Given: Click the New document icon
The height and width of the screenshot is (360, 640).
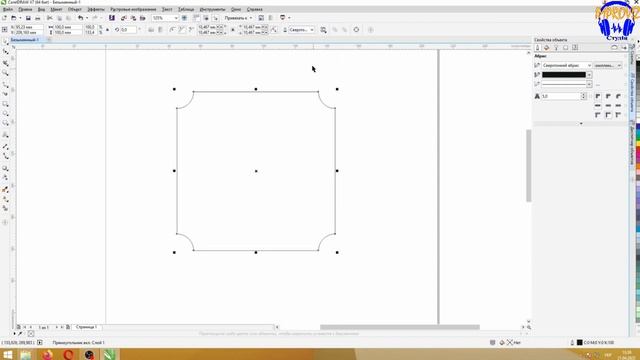Looking at the screenshot, I should [4, 18].
